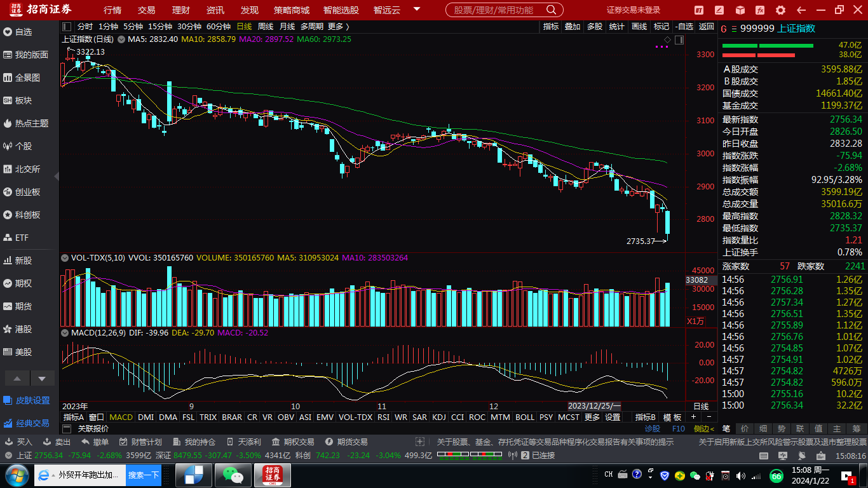
Task: Select the BOLL indicator tab
Action: coord(525,417)
